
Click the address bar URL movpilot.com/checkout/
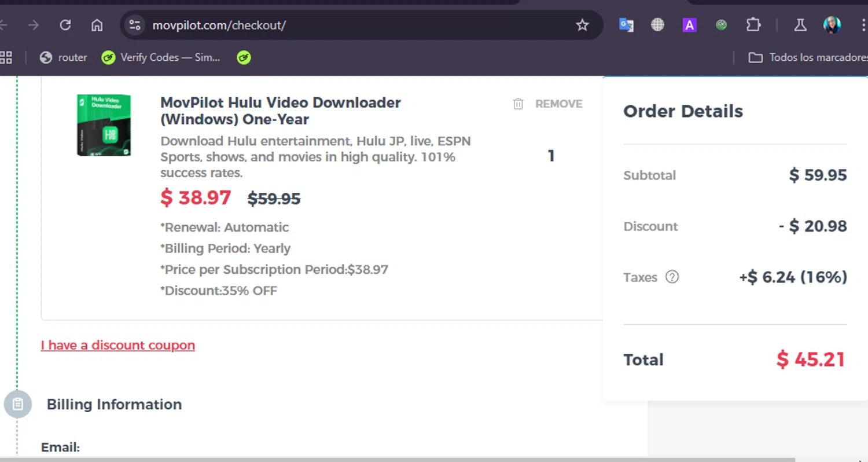click(219, 25)
